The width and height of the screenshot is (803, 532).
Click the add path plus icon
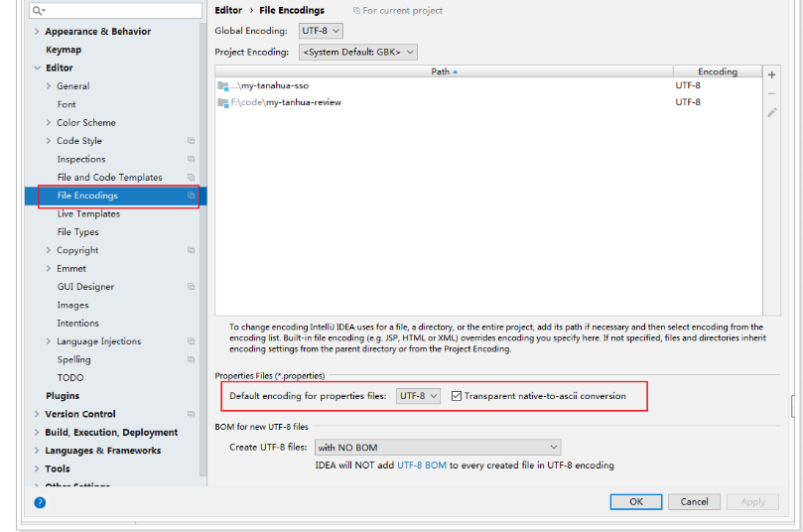tap(772, 74)
